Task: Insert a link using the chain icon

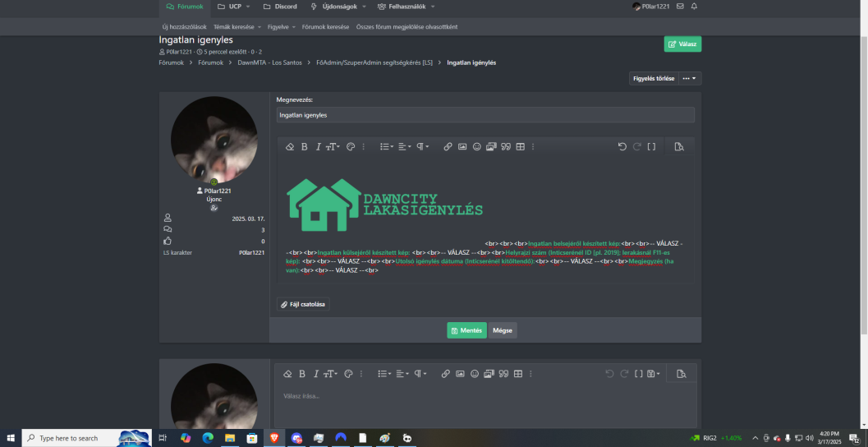Action: pyautogui.click(x=448, y=147)
